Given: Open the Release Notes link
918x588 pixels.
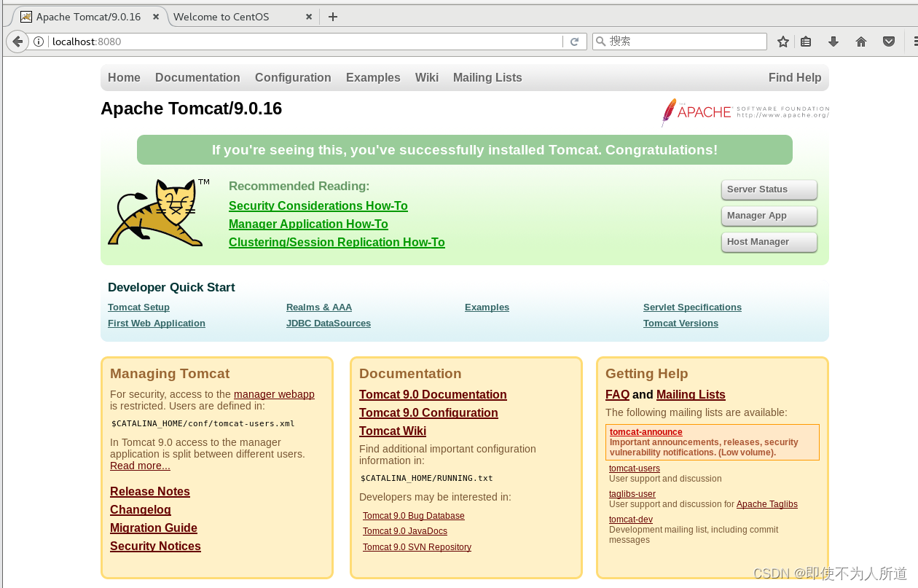Looking at the screenshot, I should tap(150, 491).
